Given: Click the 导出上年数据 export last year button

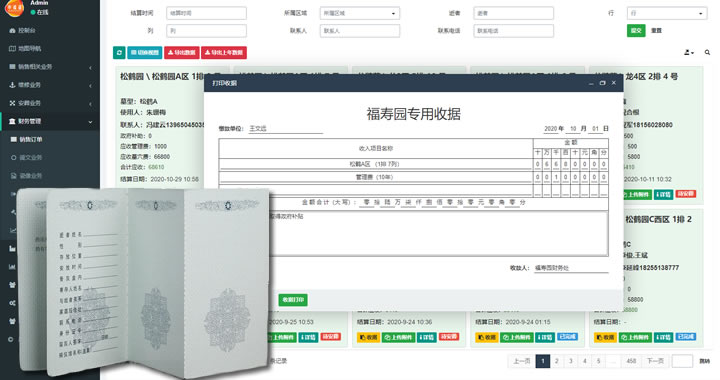Looking at the screenshot, I should click(224, 53).
